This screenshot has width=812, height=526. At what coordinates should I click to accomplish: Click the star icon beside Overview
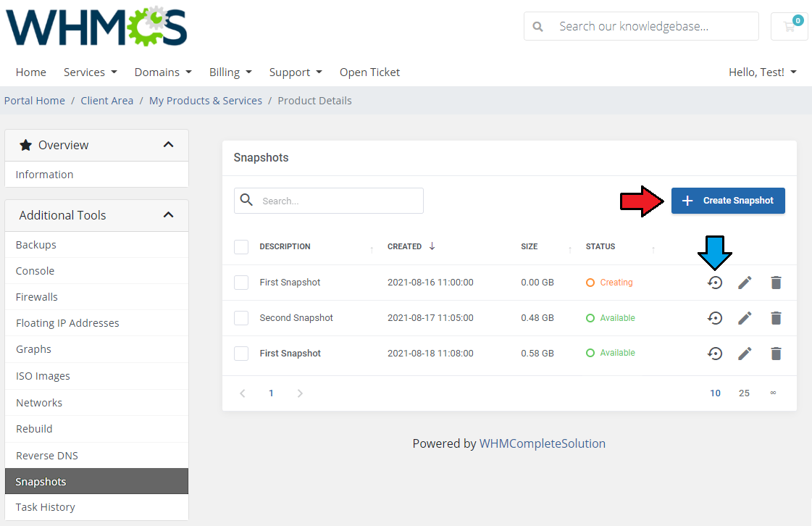25,145
